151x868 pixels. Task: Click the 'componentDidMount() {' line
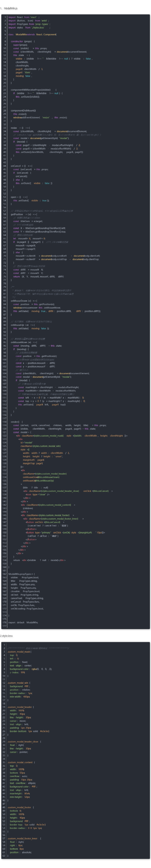click(24, 111)
